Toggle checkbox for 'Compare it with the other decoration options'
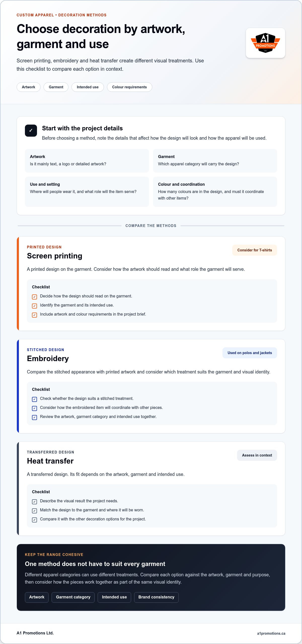This screenshot has width=302, height=644. coord(34,520)
